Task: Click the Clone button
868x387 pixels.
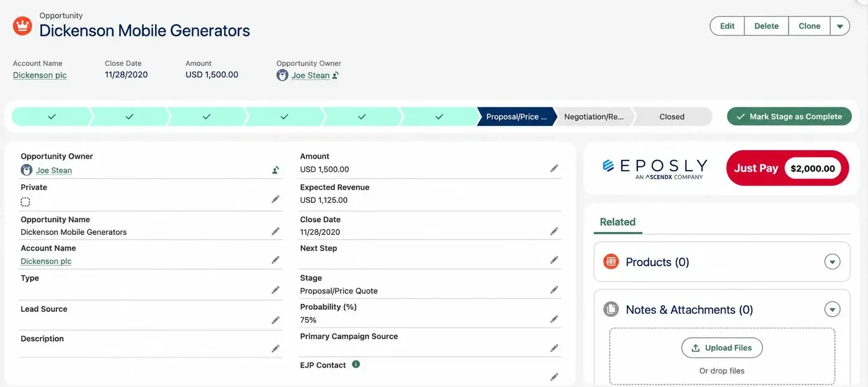Action: 809,26
